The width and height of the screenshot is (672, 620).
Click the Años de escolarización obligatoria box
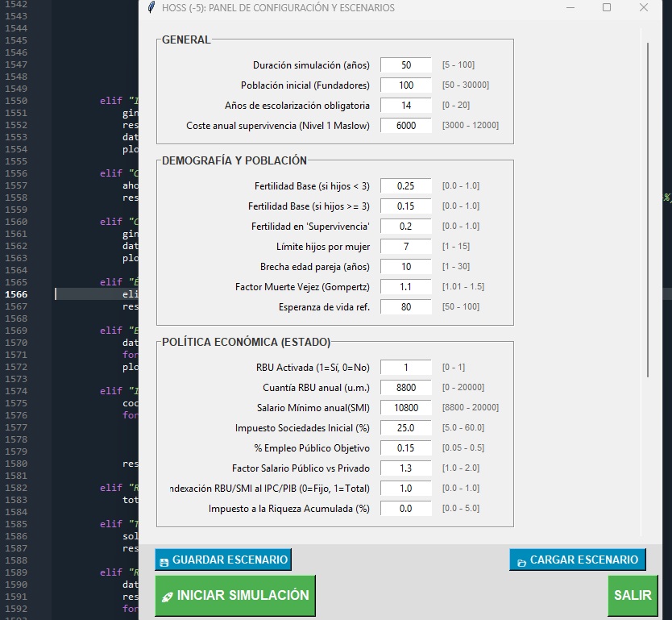[x=406, y=106]
